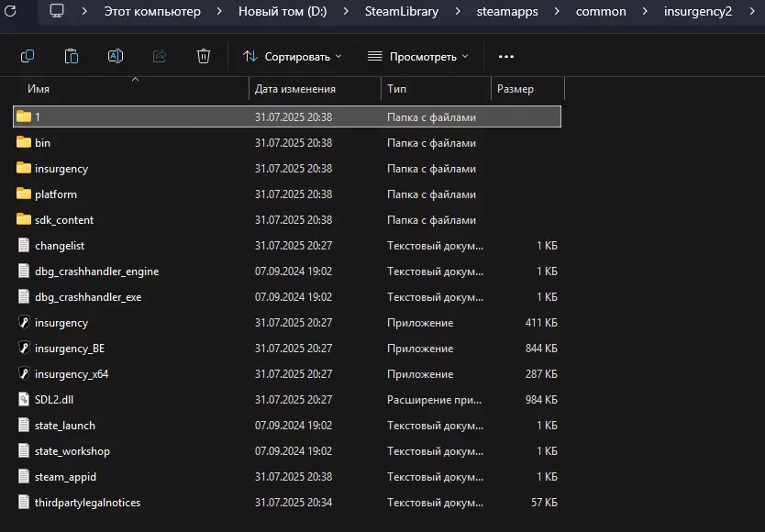Select the file name changelist
Viewport: 765px width, 532px height.
coord(60,246)
